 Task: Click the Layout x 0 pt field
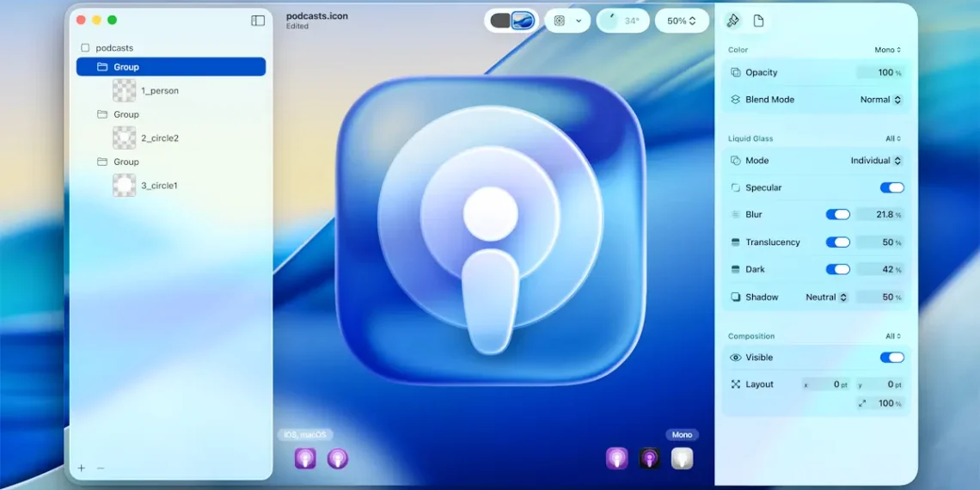[x=825, y=384]
